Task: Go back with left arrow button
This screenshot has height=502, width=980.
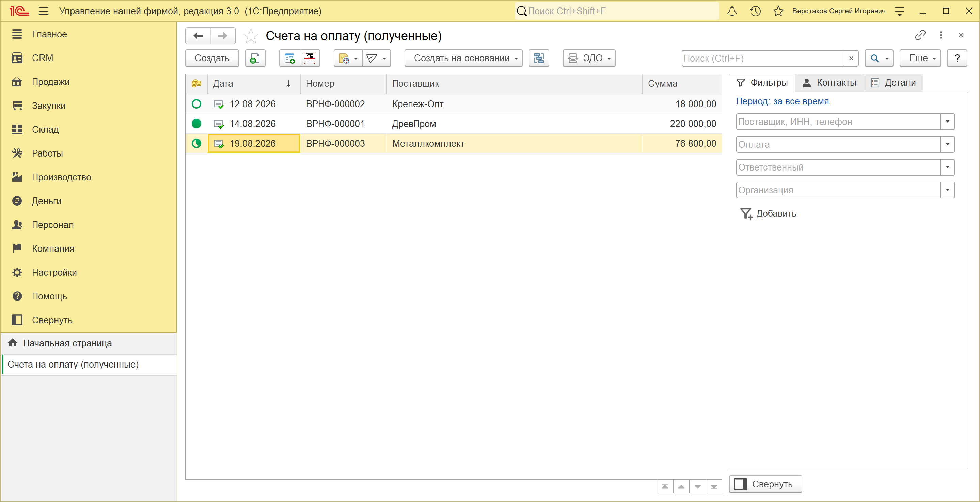Action: coord(198,36)
